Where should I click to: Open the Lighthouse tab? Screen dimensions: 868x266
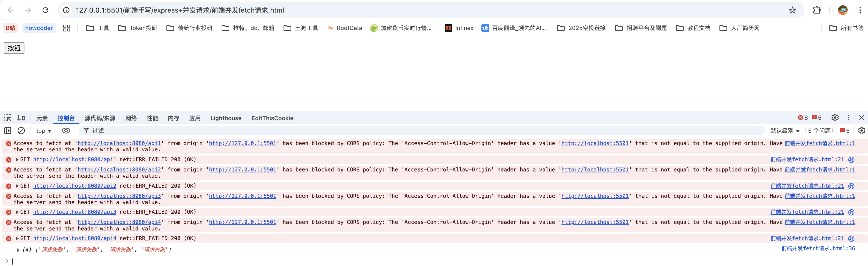tap(226, 118)
